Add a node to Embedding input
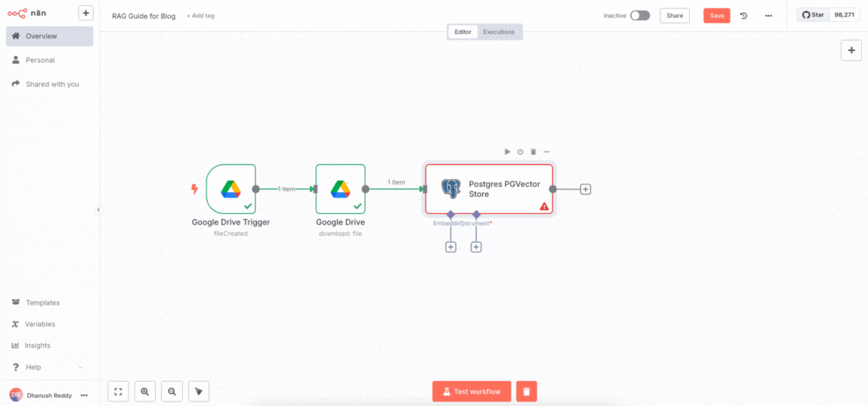 coord(450,247)
